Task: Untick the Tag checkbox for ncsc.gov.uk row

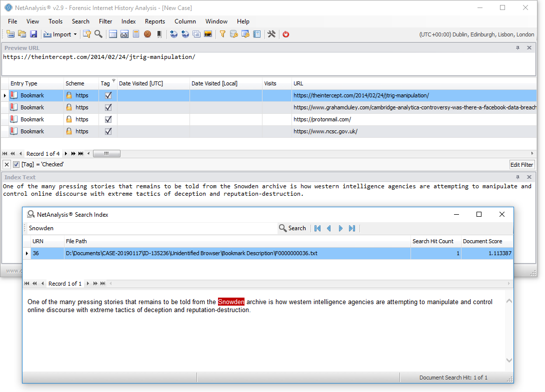Action: pyautogui.click(x=108, y=131)
